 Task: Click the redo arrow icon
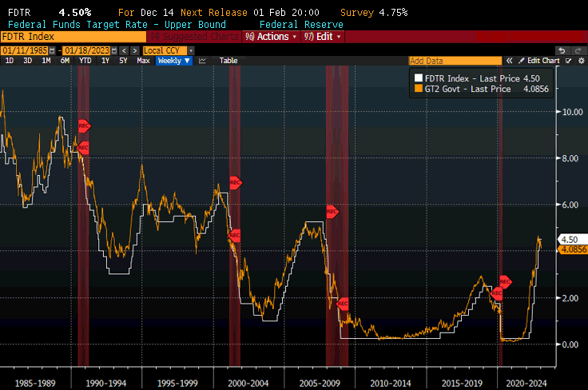coord(578,50)
